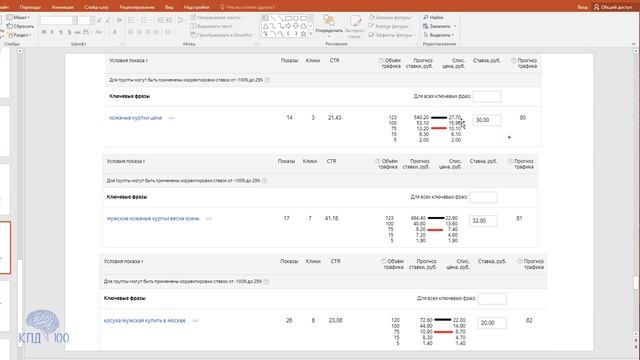
Task: Click the Вход sign-in link
Action: 582,7
